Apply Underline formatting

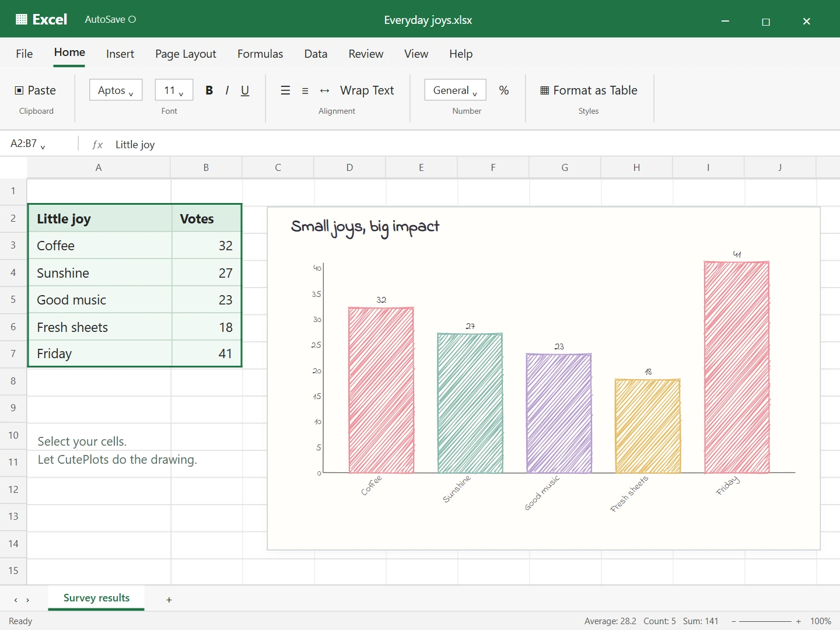(245, 90)
